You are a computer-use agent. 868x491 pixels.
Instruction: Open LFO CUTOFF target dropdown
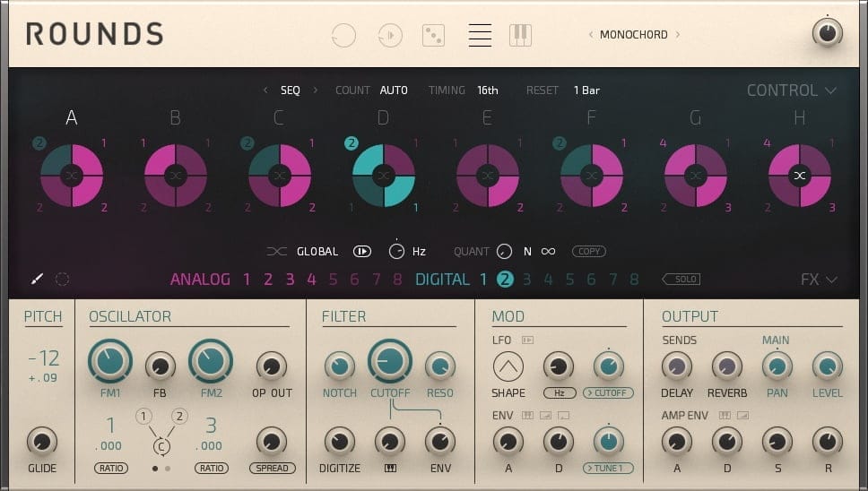[608, 393]
